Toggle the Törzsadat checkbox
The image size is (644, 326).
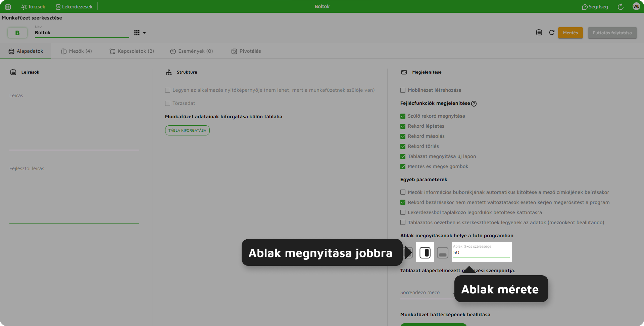pyautogui.click(x=167, y=103)
